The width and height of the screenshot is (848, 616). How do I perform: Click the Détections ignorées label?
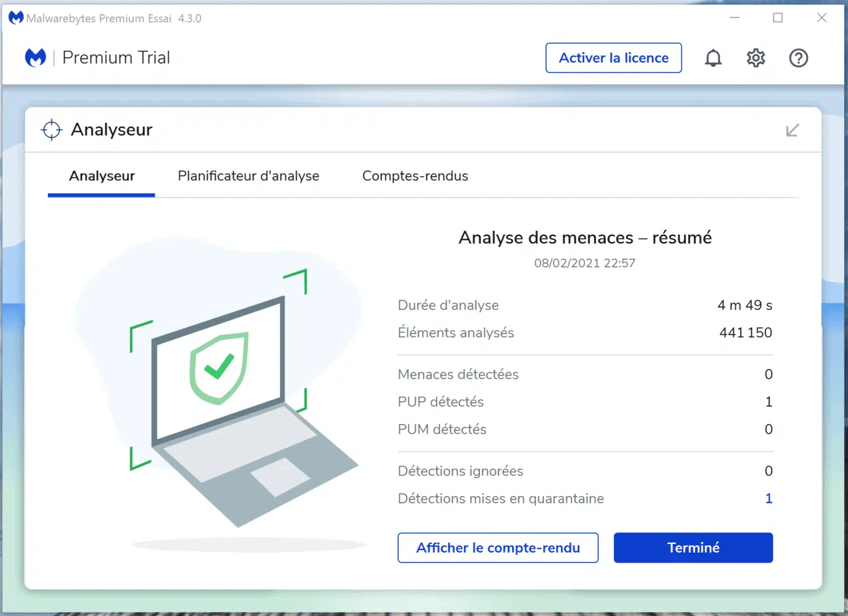(x=461, y=471)
